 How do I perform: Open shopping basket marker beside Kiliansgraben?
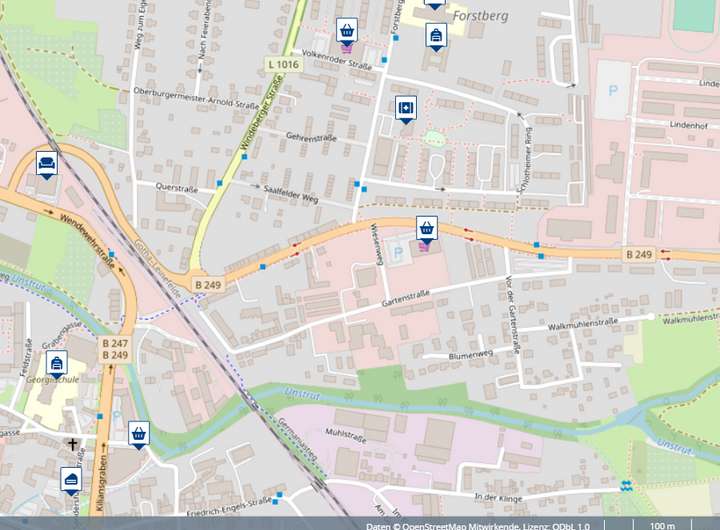tap(139, 435)
